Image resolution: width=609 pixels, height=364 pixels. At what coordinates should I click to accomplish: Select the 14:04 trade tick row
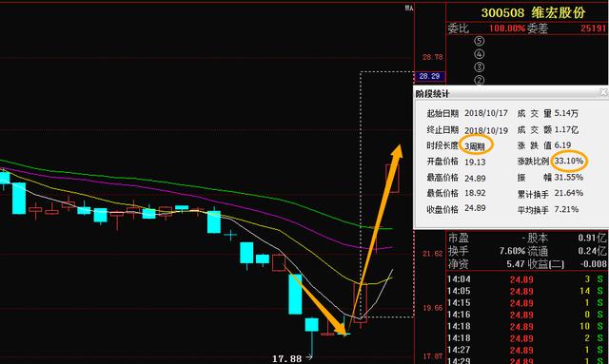527,279
